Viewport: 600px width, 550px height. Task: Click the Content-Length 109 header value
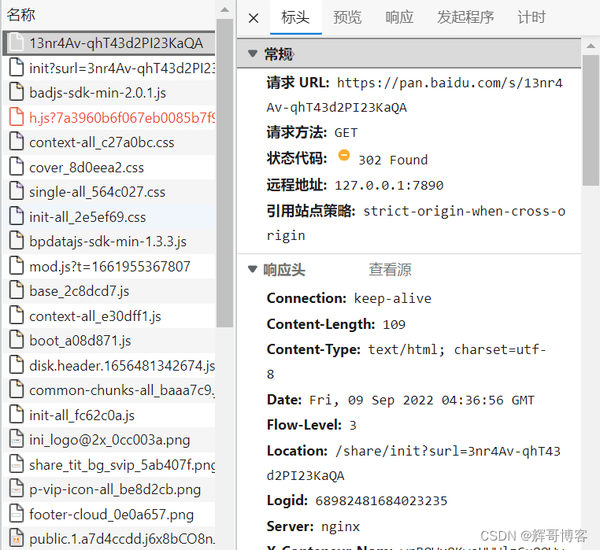pyautogui.click(x=394, y=325)
